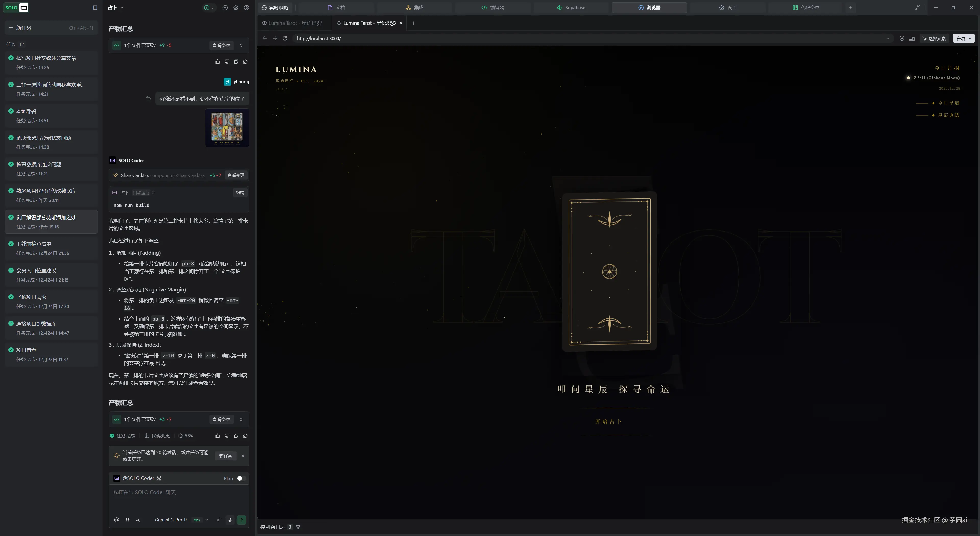980x536 pixels.
Task: Click the microphone voice input icon
Action: [x=229, y=520]
